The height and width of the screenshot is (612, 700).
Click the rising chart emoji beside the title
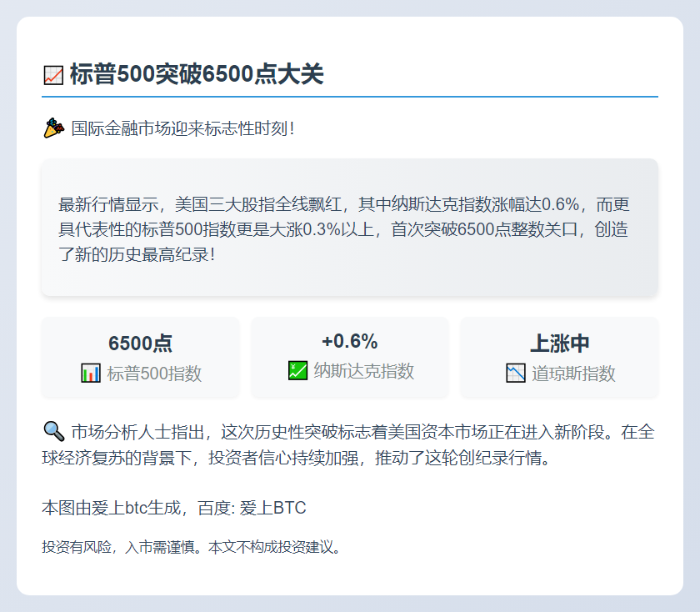coord(52,75)
